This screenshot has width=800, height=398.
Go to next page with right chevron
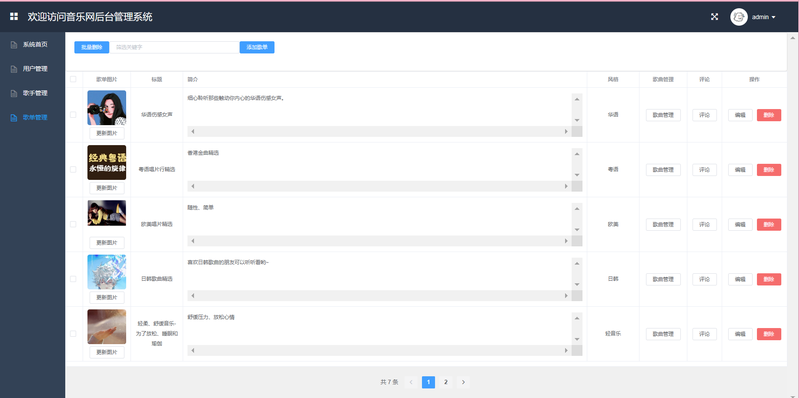[463, 382]
